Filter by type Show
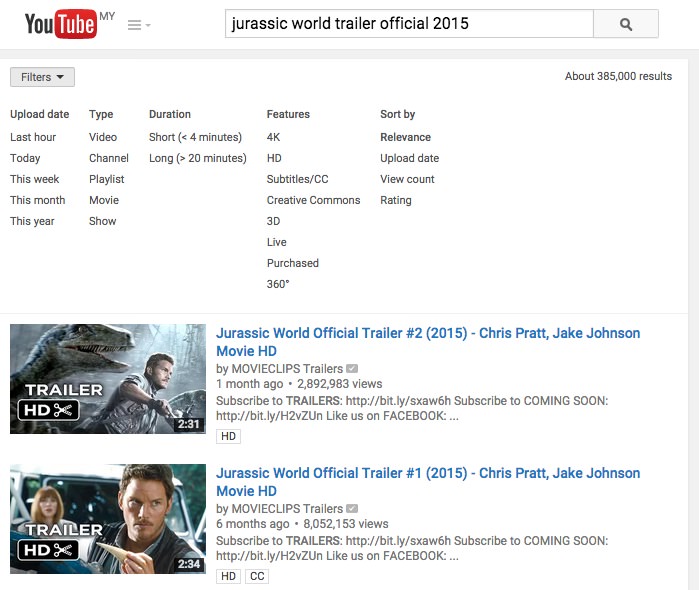 103,221
